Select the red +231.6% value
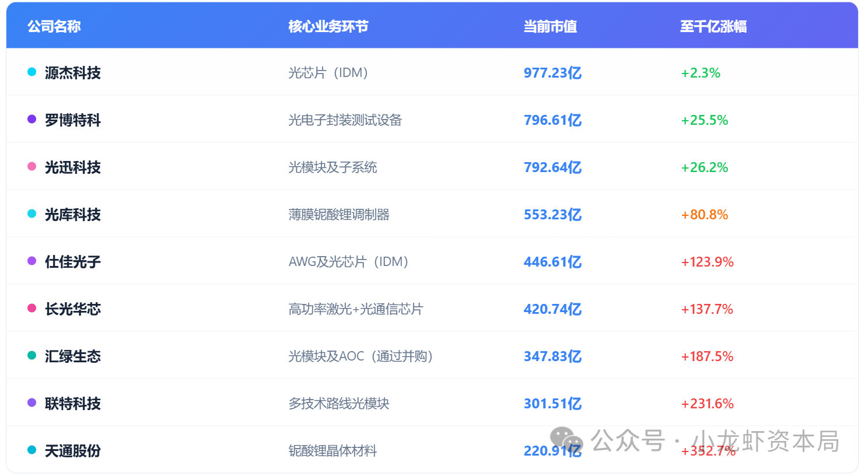Viewport: 868px width, 476px height. (708, 404)
